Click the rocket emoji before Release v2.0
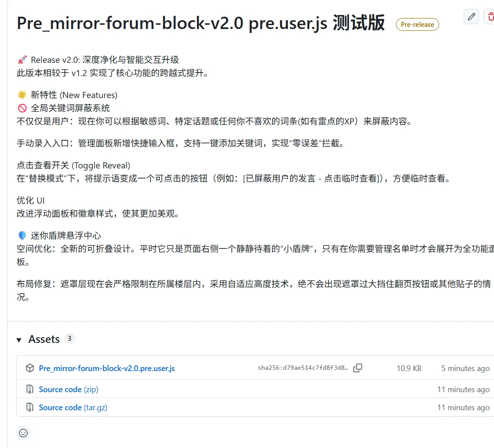This screenshot has width=494, height=448. pyautogui.click(x=22, y=60)
